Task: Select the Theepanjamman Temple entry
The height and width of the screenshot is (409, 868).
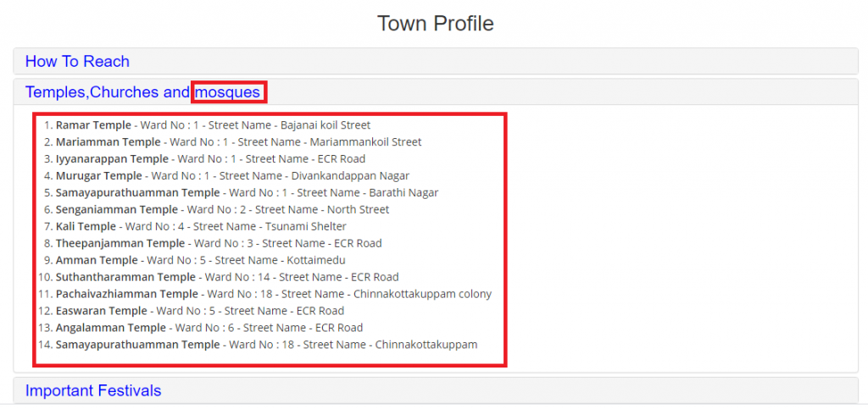Action: pyautogui.click(x=219, y=244)
